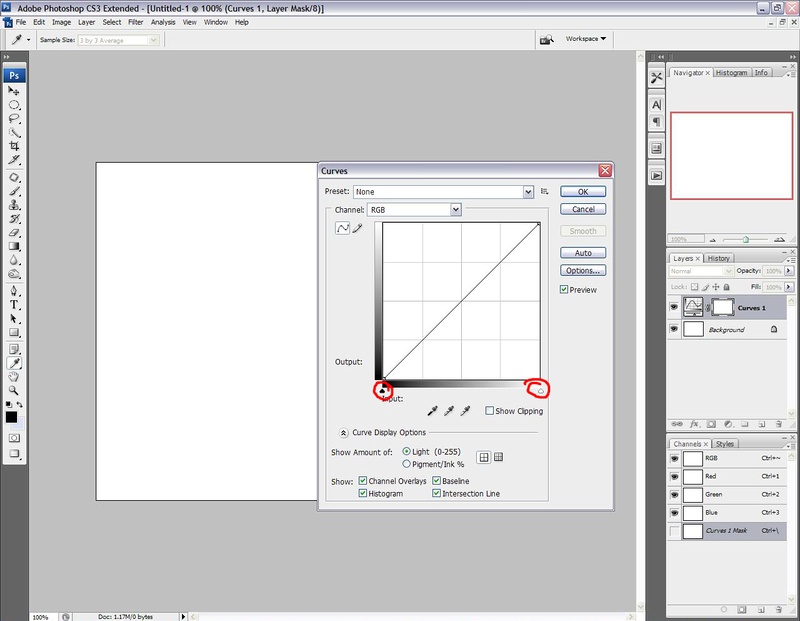Viewport: 800px width, 621px height.
Task: Select the Eraser tool
Action: coord(14,233)
